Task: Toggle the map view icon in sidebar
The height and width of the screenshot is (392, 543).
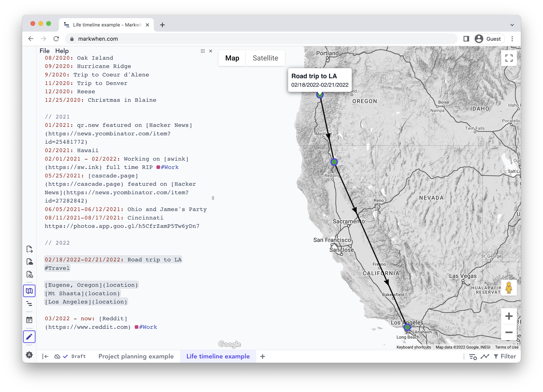Action: click(x=29, y=291)
